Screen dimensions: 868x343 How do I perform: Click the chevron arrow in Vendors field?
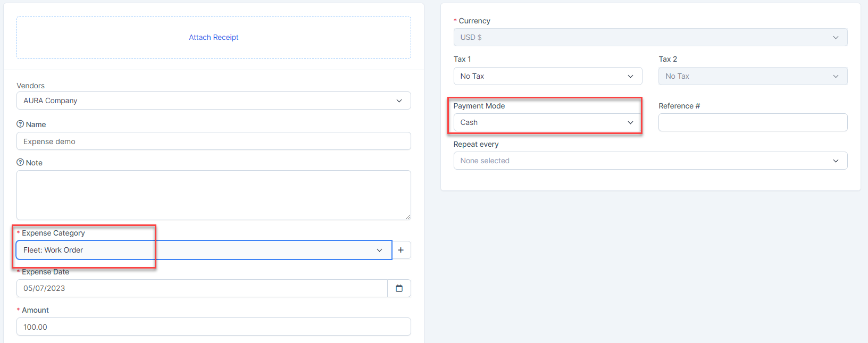(x=399, y=101)
